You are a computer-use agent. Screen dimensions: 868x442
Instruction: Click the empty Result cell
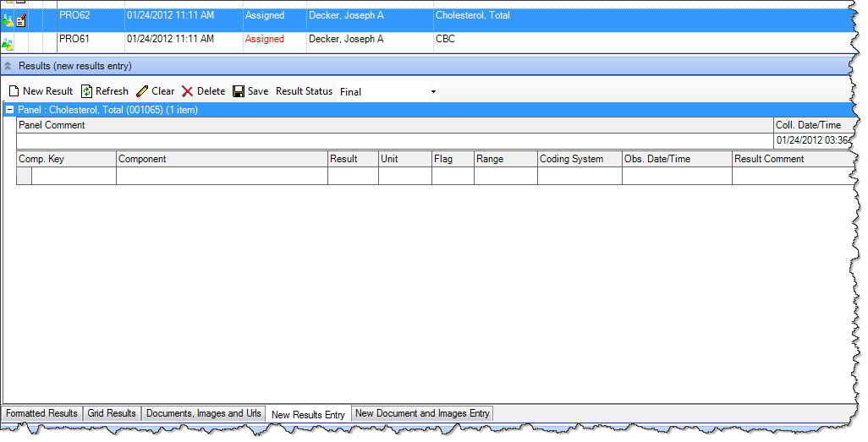(352, 176)
